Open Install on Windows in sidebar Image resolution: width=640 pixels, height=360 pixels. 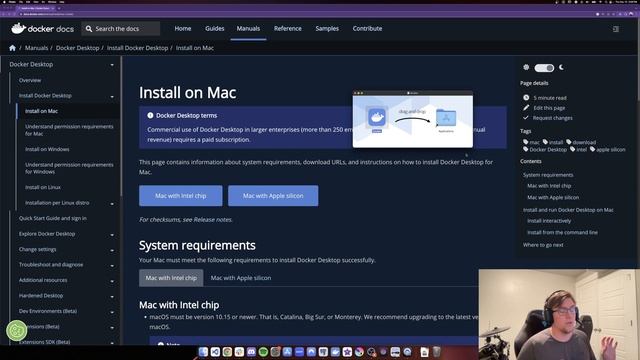coord(47,149)
